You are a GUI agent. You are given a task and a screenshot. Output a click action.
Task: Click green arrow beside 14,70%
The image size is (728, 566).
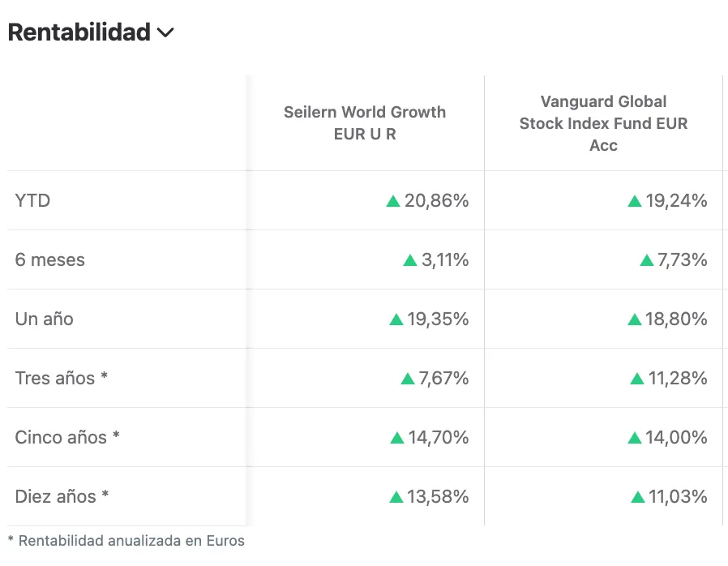point(397,438)
